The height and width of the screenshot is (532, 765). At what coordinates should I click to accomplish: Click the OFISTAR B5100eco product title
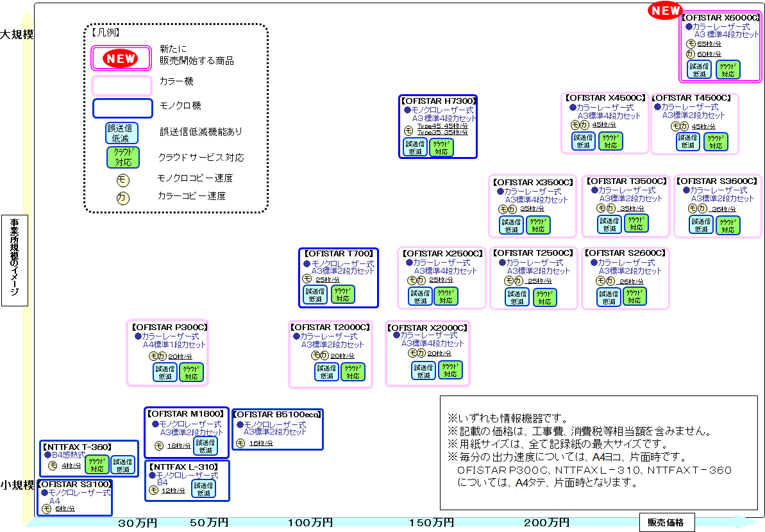click(x=277, y=415)
